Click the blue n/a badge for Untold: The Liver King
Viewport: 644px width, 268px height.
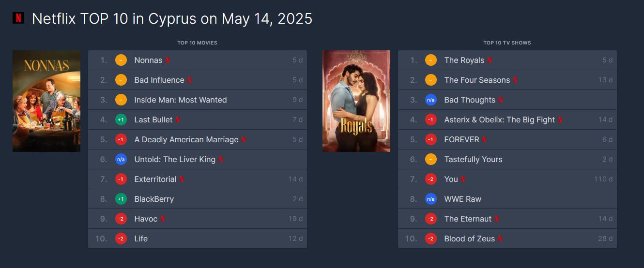tap(121, 159)
